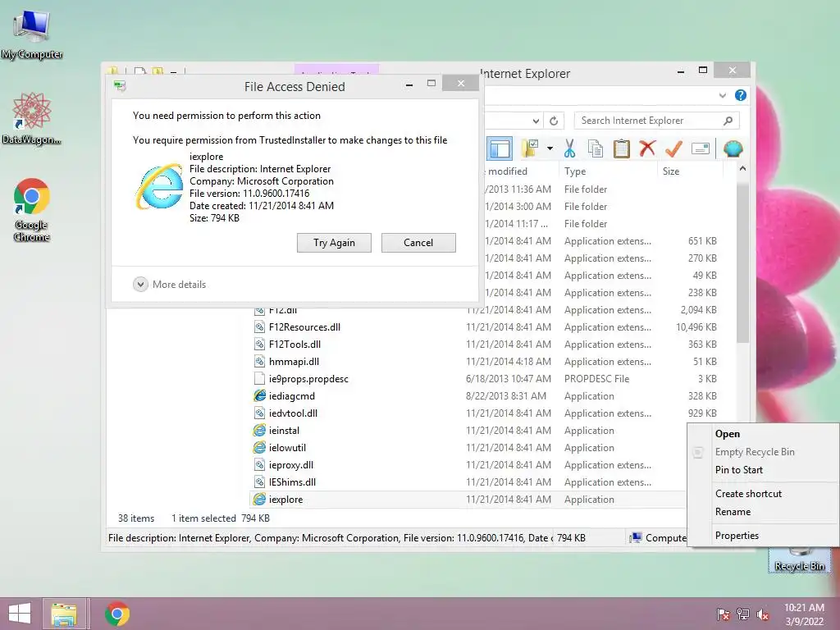Click Chrome icon on the taskbar
Screen dimensions: 840x630
tap(116, 614)
